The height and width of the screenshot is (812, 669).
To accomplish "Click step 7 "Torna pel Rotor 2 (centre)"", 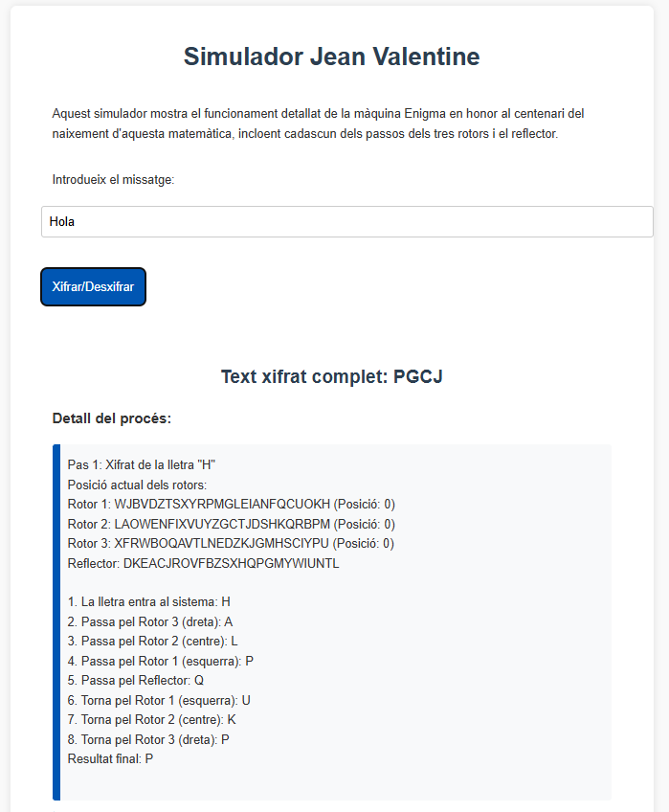I will pyautogui.click(x=151, y=719).
